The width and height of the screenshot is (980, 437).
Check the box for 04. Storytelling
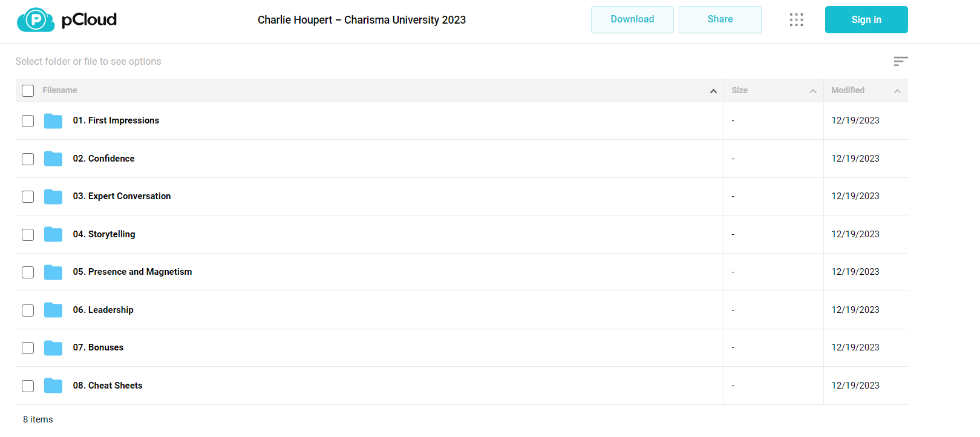pyautogui.click(x=28, y=235)
